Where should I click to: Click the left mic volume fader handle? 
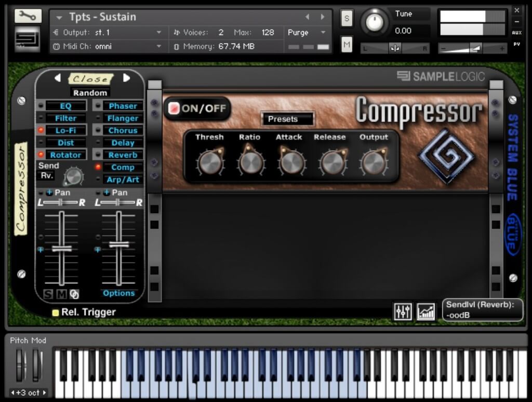[61, 249]
